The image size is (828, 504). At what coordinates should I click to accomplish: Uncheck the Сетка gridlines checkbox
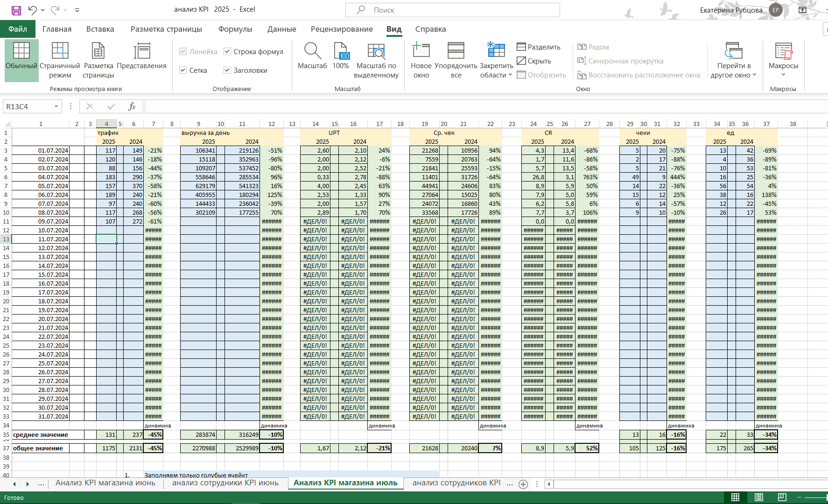(x=183, y=70)
